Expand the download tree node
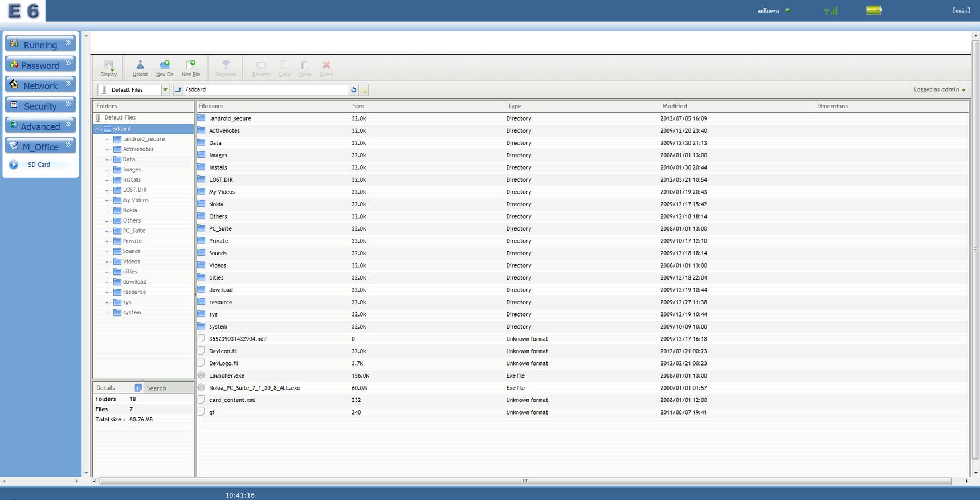The image size is (980, 500). point(107,282)
